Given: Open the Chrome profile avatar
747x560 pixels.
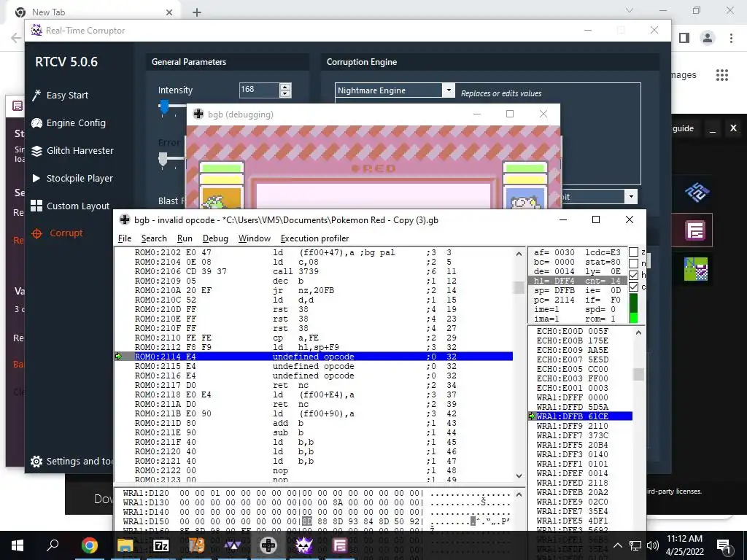Looking at the screenshot, I should [x=708, y=38].
